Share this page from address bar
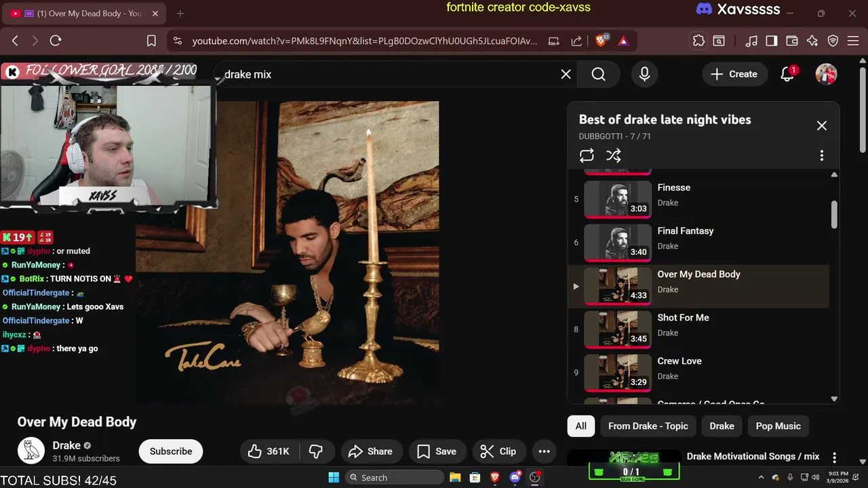 [576, 41]
